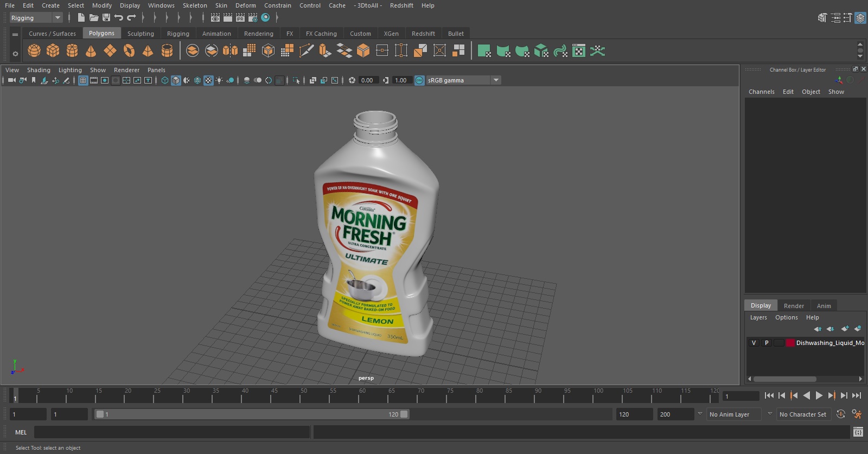Create a polygon pyramid from the shelf

click(148, 51)
